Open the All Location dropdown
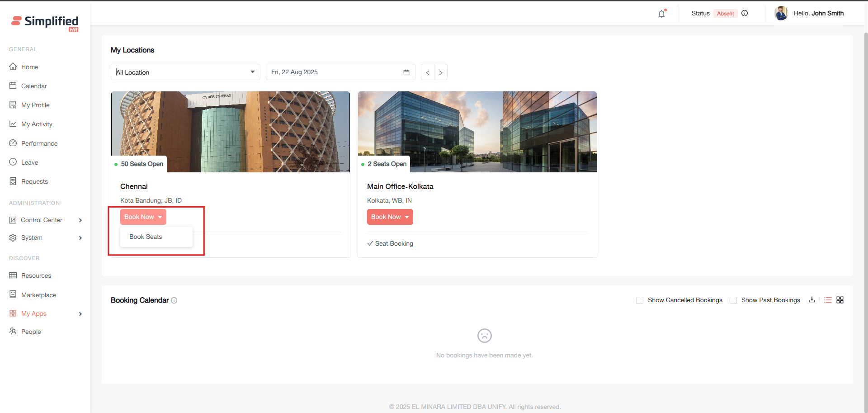This screenshot has width=868, height=413. (185, 72)
